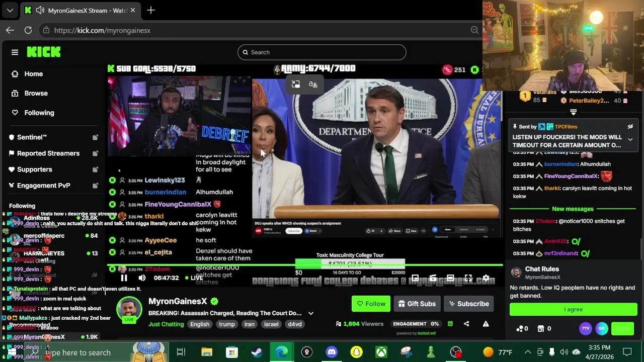Open Browse in the Kick sidebar
644x362 pixels.
pyautogui.click(x=36, y=94)
